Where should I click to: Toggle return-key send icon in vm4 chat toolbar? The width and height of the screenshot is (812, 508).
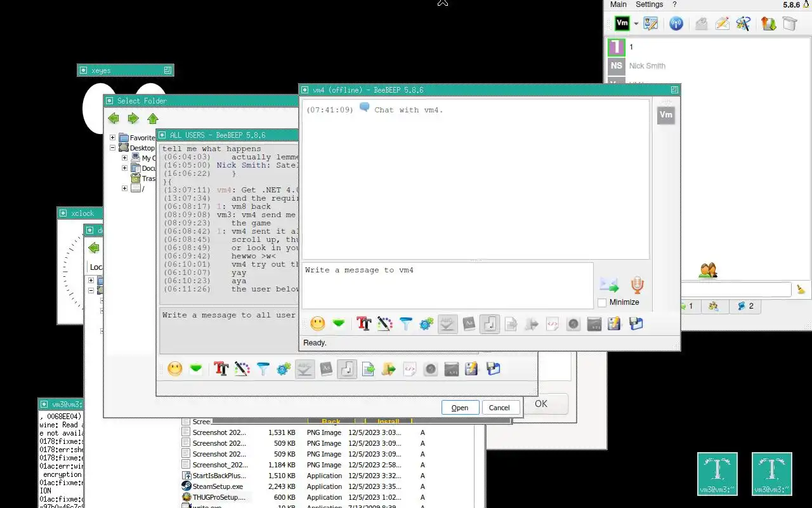click(x=489, y=324)
